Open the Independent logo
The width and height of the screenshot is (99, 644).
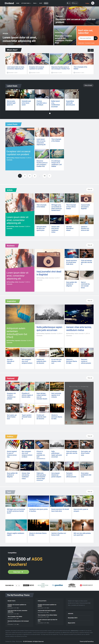coord(86,585)
